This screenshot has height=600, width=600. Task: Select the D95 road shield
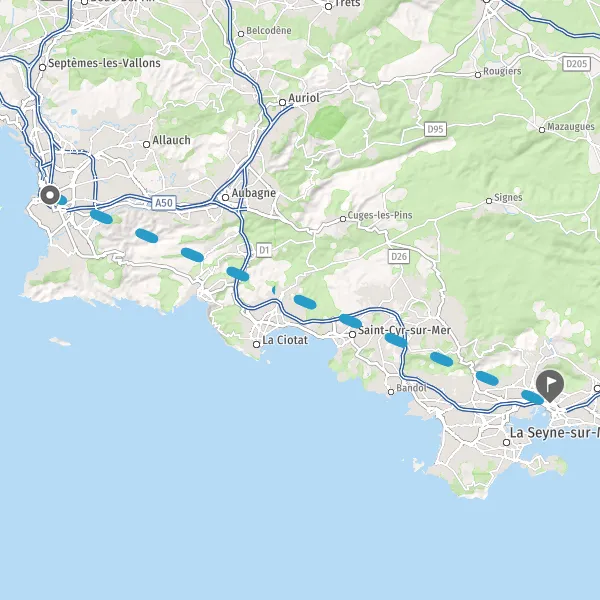(435, 129)
